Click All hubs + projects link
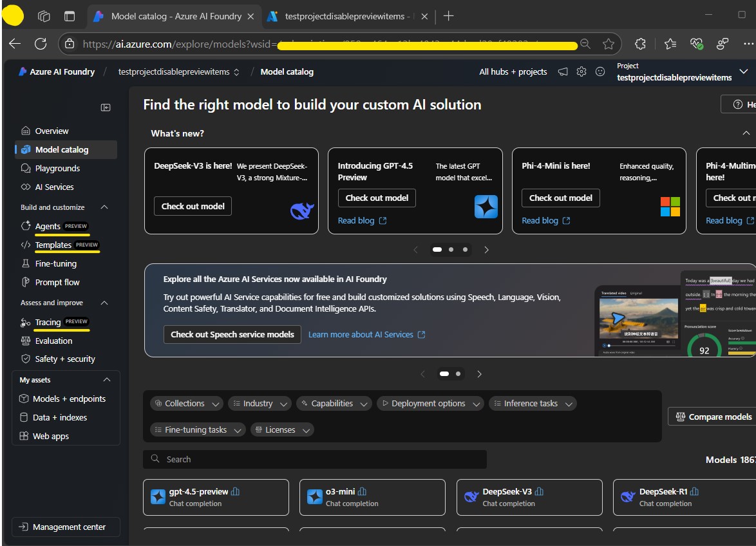The image size is (756, 546). (x=513, y=72)
